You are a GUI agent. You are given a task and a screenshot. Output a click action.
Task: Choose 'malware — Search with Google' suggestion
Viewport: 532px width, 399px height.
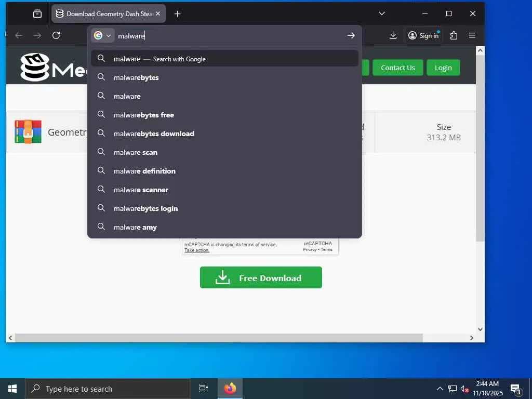(x=224, y=59)
